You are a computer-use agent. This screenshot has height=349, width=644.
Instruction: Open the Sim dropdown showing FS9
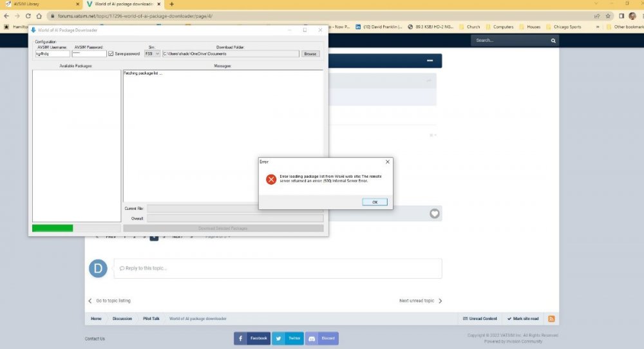coord(152,54)
